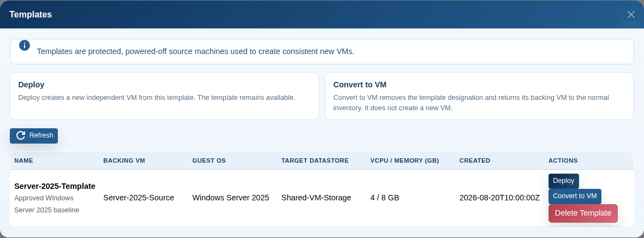Click the NAME column header
The height and width of the screenshot is (238, 644).
click(x=24, y=160)
